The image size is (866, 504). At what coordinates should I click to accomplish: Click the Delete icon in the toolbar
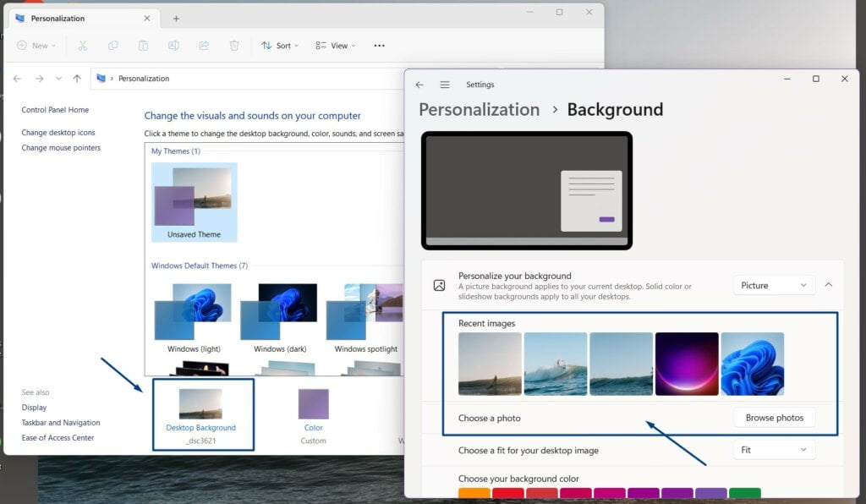coord(234,46)
